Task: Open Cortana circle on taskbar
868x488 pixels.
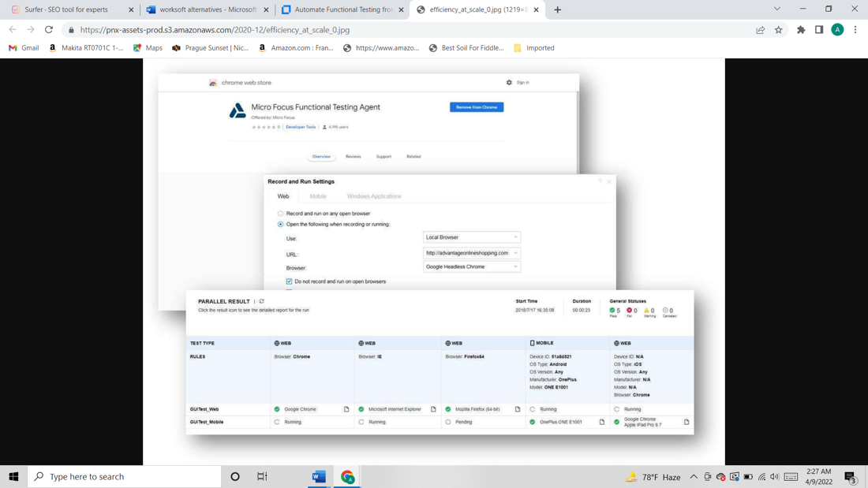Action: [x=234, y=476]
